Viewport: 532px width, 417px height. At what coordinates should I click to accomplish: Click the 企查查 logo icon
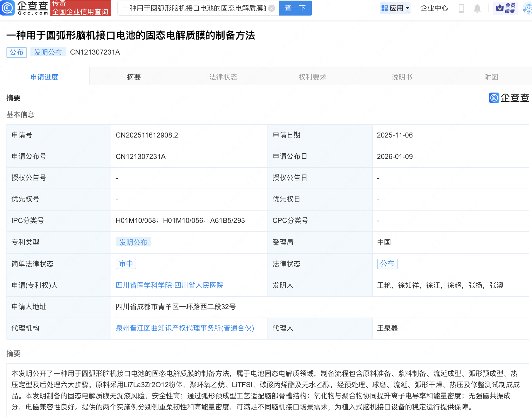pos(7,8)
